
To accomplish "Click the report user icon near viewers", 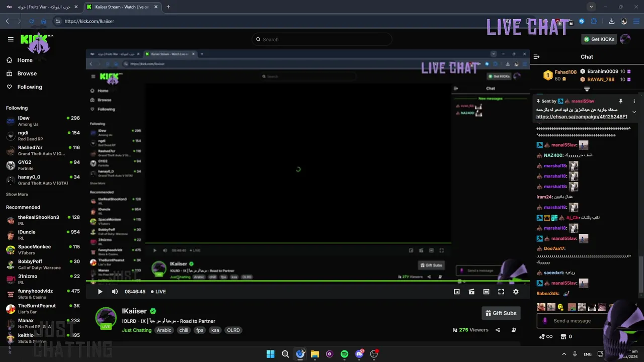I will click(514, 330).
